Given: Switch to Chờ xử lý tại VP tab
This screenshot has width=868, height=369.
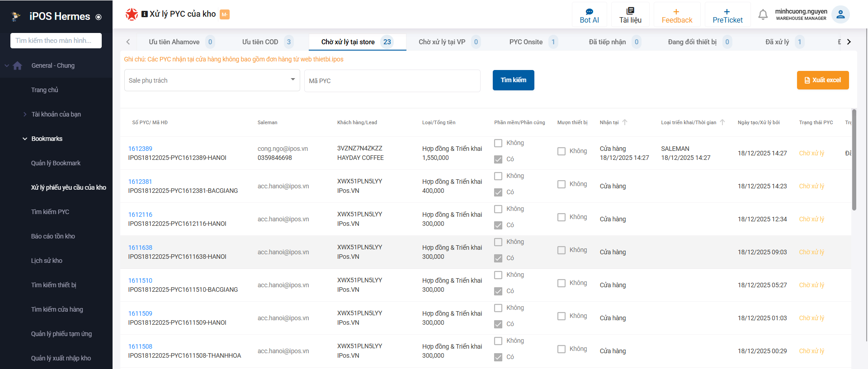Looking at the screenshot, I should pyautogui.click(x=449, y=42).
